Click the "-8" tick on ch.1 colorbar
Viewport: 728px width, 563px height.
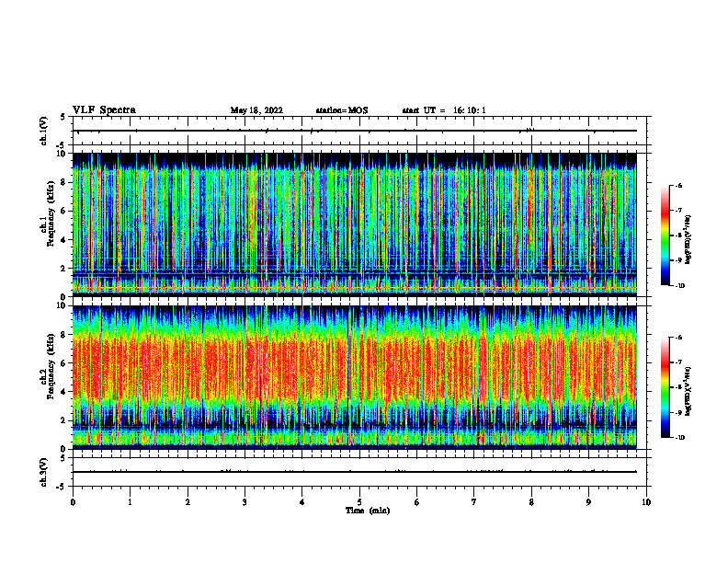pyautogui.click(x=678, y=236)
